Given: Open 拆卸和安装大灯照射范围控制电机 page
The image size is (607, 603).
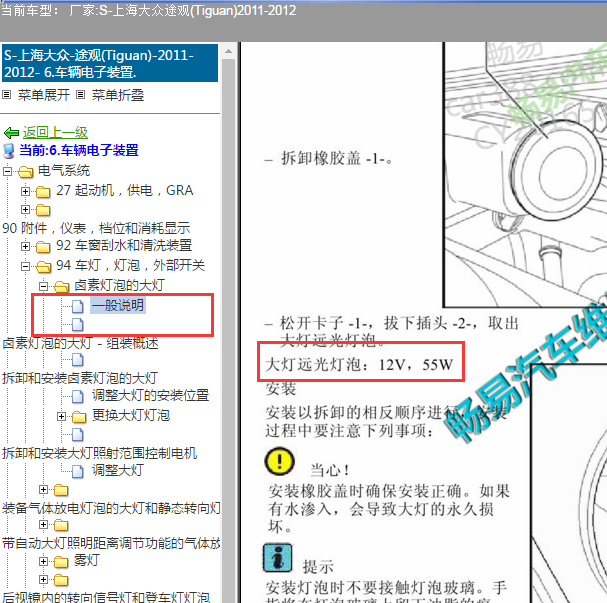Looking at the screenshot, I should [99, 453].
